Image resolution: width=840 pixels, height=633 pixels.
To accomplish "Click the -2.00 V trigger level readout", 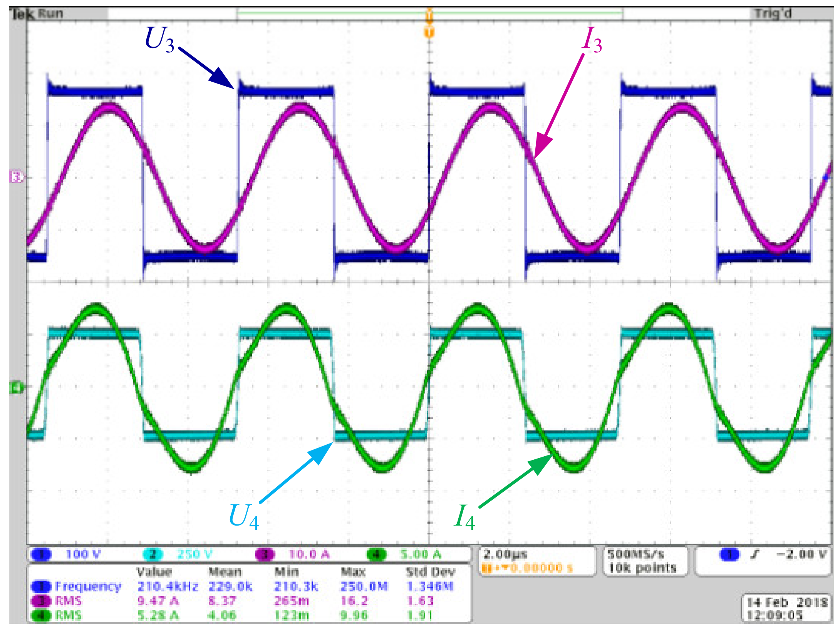I will (x=802, y=554).
